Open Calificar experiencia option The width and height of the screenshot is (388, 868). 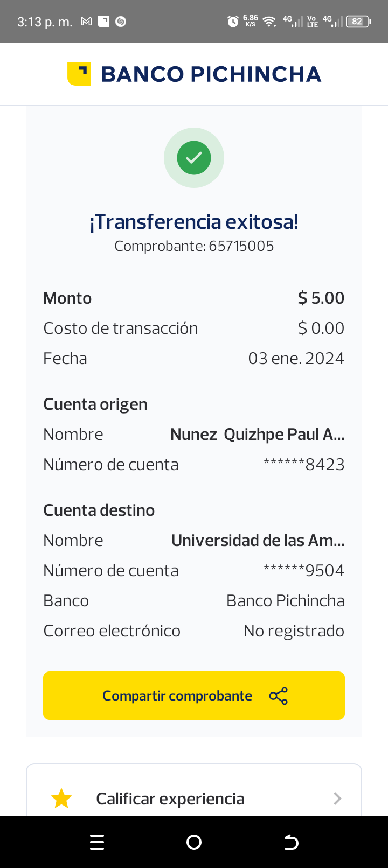pos(170,799)
